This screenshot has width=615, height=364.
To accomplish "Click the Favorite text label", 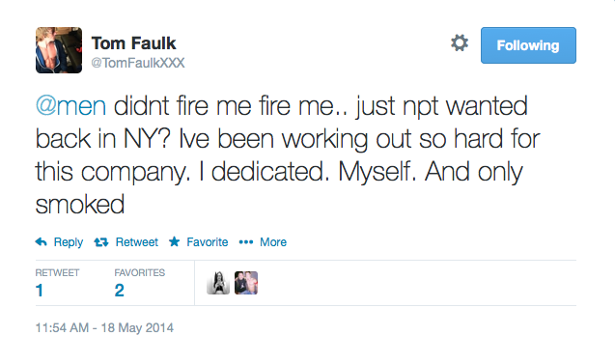I will pyautogui.click(x=207, y=242).
